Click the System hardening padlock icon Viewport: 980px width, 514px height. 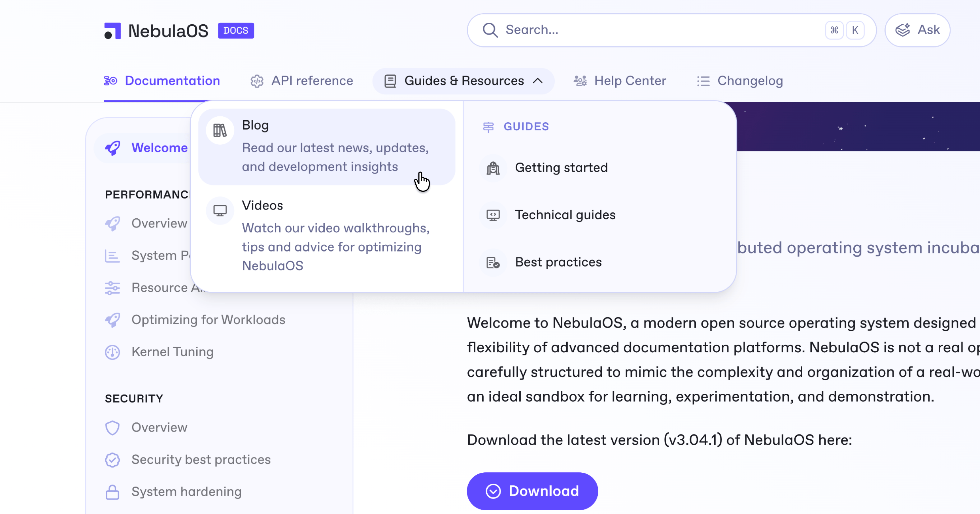112,491
